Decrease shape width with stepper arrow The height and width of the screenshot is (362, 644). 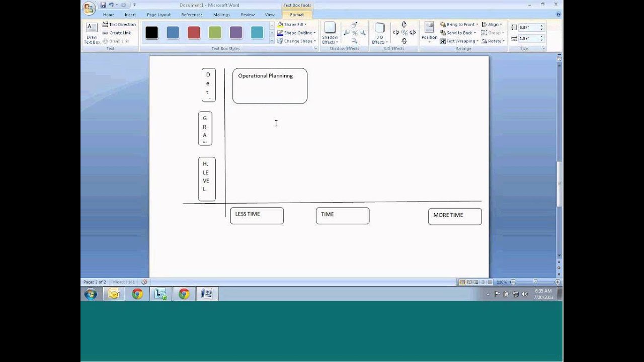[x=542, y=40]
